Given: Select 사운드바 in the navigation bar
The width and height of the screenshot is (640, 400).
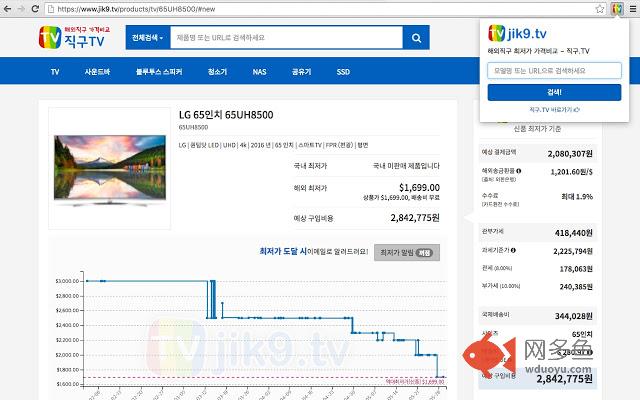Looking at the screenshot, I should tap(97, 72).
